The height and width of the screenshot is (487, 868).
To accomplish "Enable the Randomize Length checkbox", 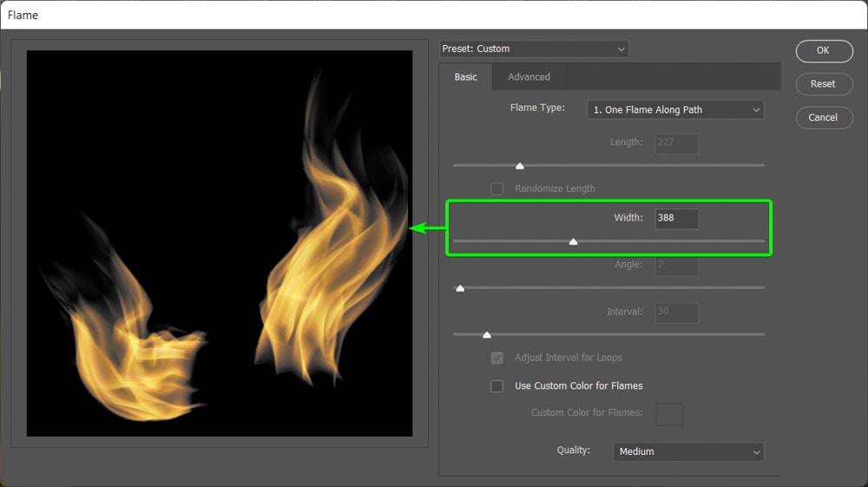I will pyautogui.click(x=497, y=189).
